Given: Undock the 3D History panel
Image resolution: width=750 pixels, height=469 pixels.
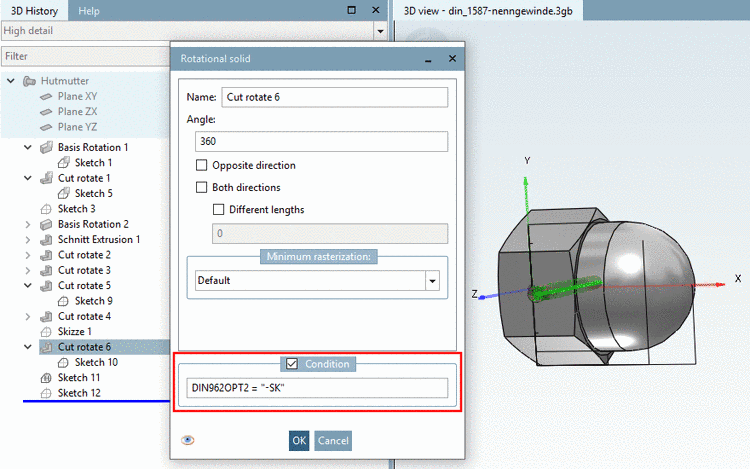Looking at the screenshot, I should (352, 10).
